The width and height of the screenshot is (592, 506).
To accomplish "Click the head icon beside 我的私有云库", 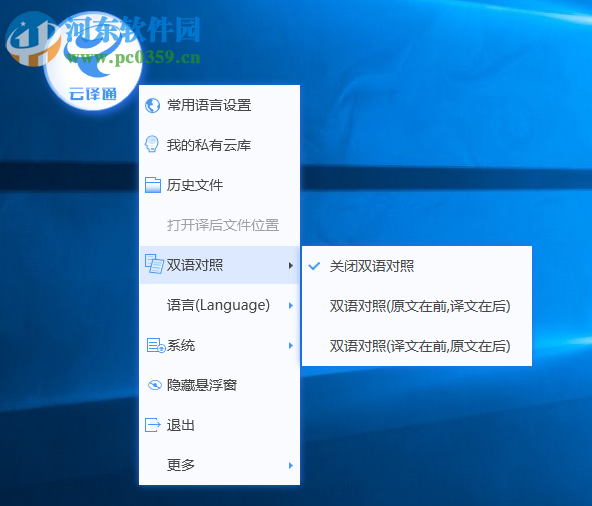I will point(152,144).
